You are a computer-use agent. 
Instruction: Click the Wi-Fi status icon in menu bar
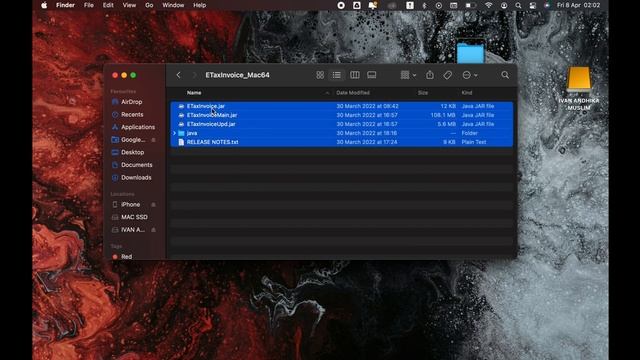point(489,5)
